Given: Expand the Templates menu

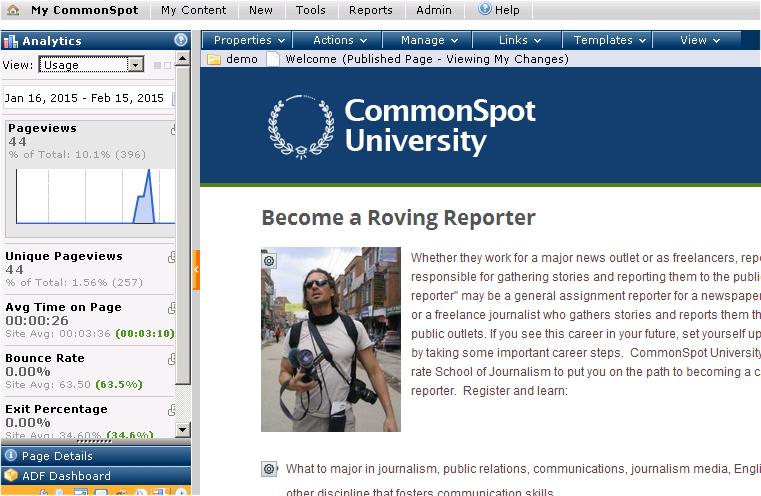Looking at the screenshot, I should coord(607,40).
